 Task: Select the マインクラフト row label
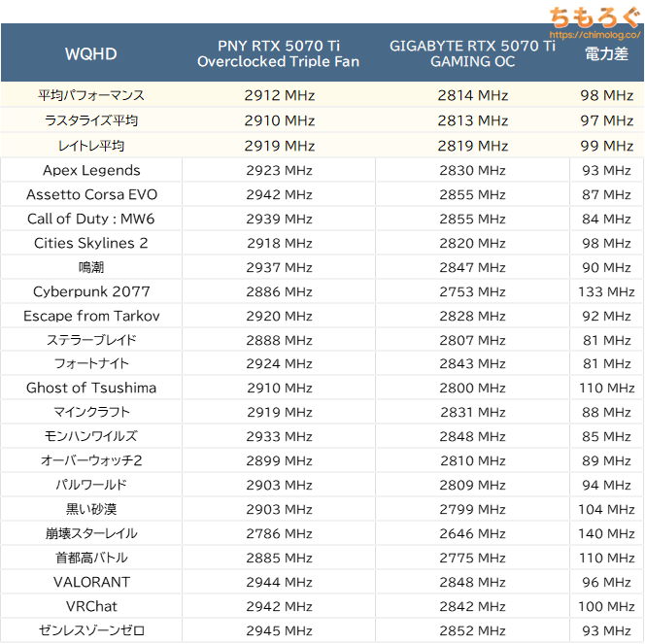(91, 412)
